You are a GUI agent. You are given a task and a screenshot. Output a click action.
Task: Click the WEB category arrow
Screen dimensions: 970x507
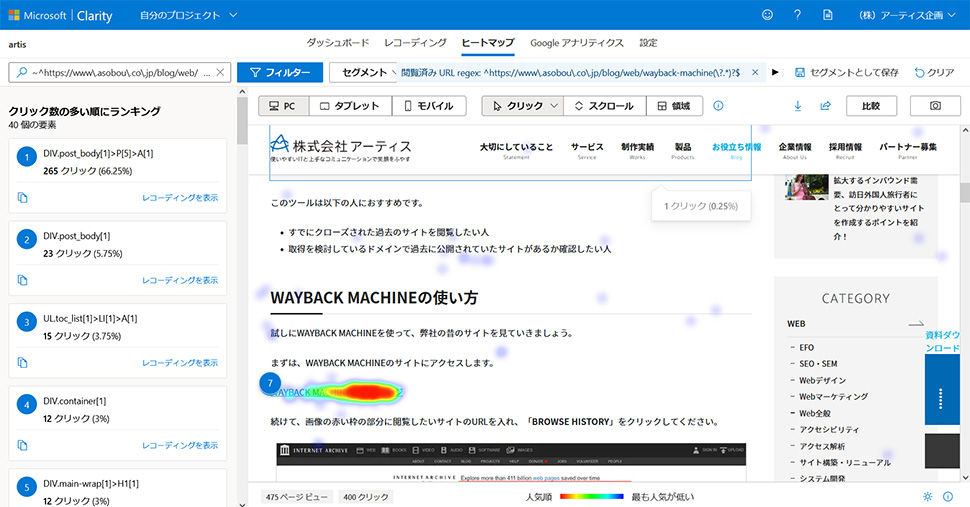click(916, 323)
